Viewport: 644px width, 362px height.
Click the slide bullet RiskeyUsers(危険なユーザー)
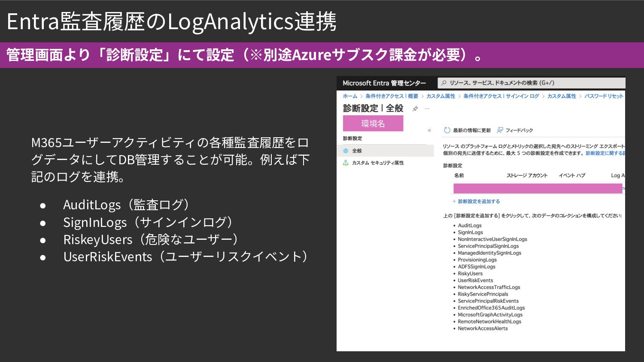(x=151, y=239)
